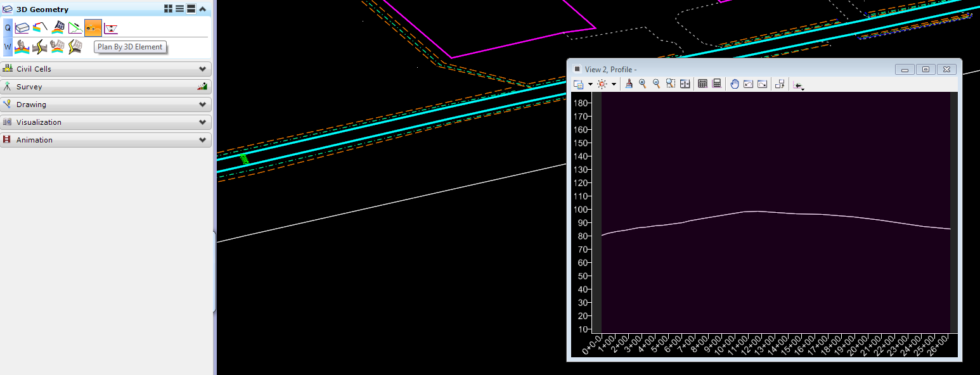Open the Survey task group
The image size is (980, 375).
pos(106,87)
